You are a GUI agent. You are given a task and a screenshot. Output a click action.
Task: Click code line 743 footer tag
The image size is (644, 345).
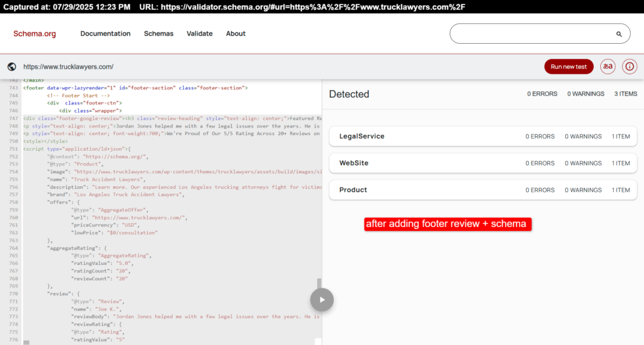(x=136, y=88)
